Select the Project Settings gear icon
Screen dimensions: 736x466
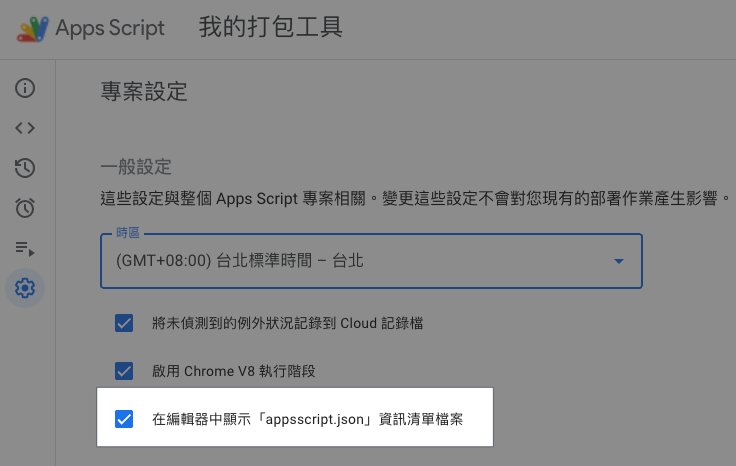coord(25,288)
